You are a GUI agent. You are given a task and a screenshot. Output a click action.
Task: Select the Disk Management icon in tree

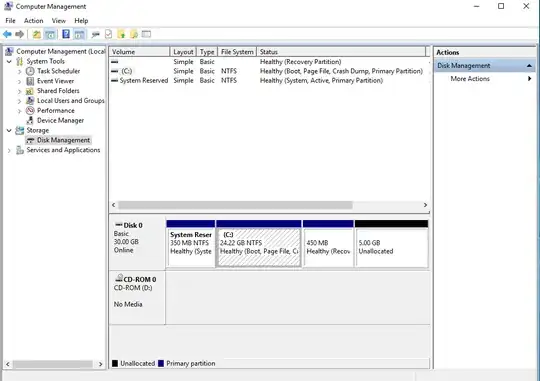30,140
